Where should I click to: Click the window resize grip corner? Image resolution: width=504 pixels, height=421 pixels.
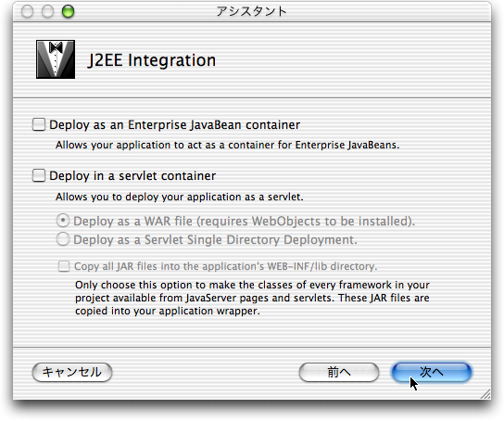[x=485, y=394]
